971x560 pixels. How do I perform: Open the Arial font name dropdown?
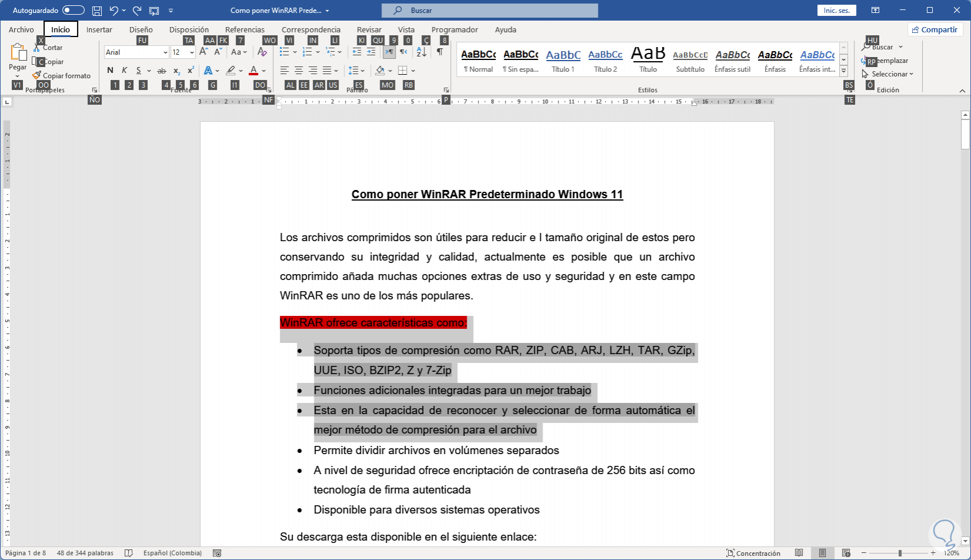click(x=165, y=52)
